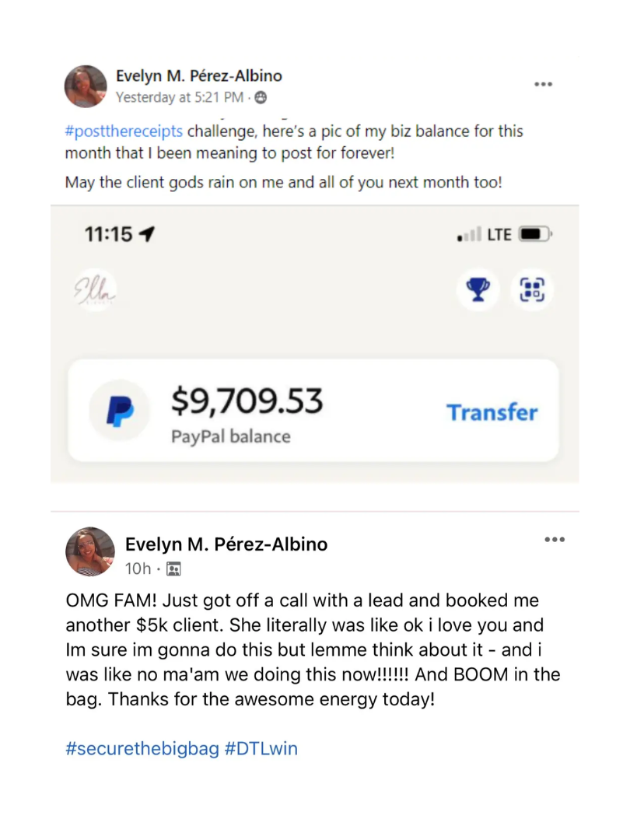Click the $9,709.53 PayPal balance amount
Viewport: 630px width, 840px height.
pos(247,402)
